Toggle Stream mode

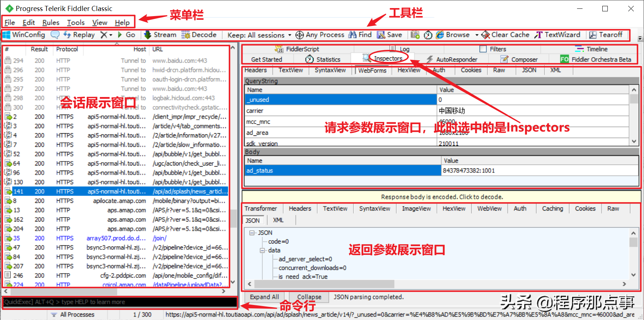coord(160,35)
